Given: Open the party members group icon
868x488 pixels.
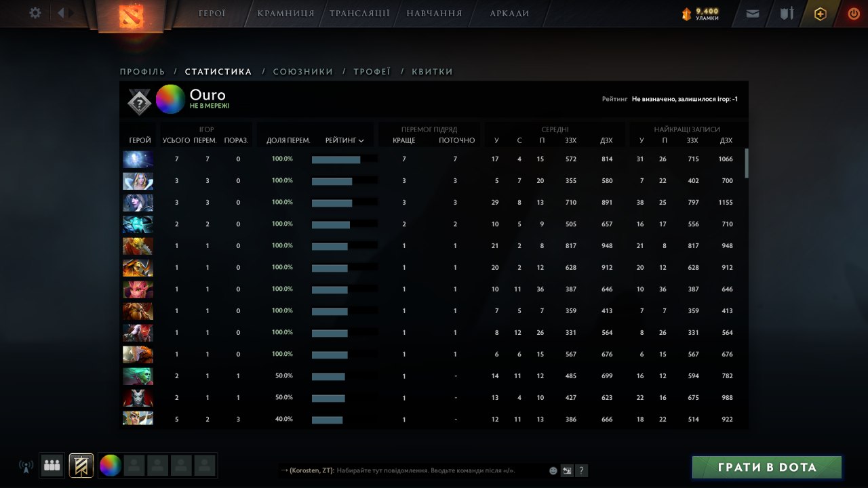Looking at the screenshot, I should click(x=52, y=466).
